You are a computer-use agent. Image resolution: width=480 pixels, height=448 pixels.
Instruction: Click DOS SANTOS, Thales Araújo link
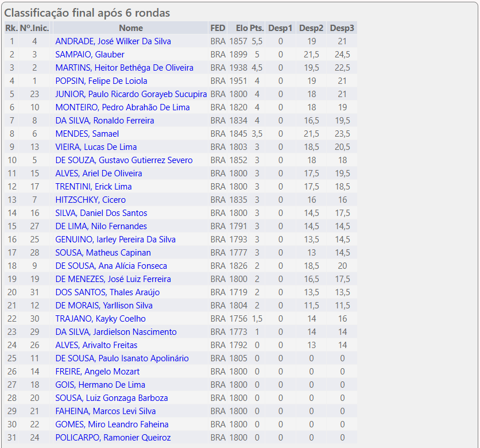coord(107,292)
